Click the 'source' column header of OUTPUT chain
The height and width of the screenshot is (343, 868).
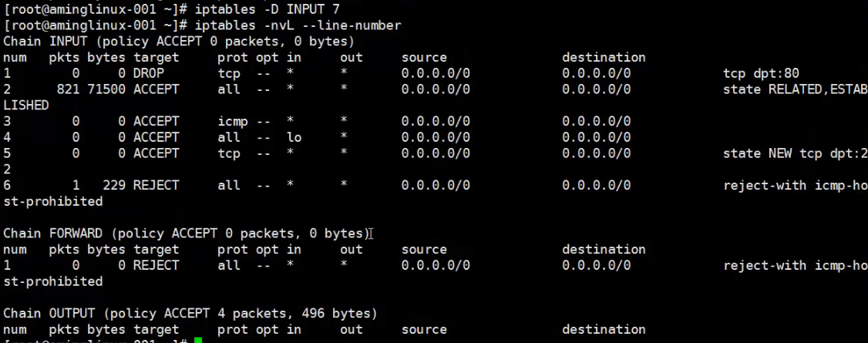[424, 330]
